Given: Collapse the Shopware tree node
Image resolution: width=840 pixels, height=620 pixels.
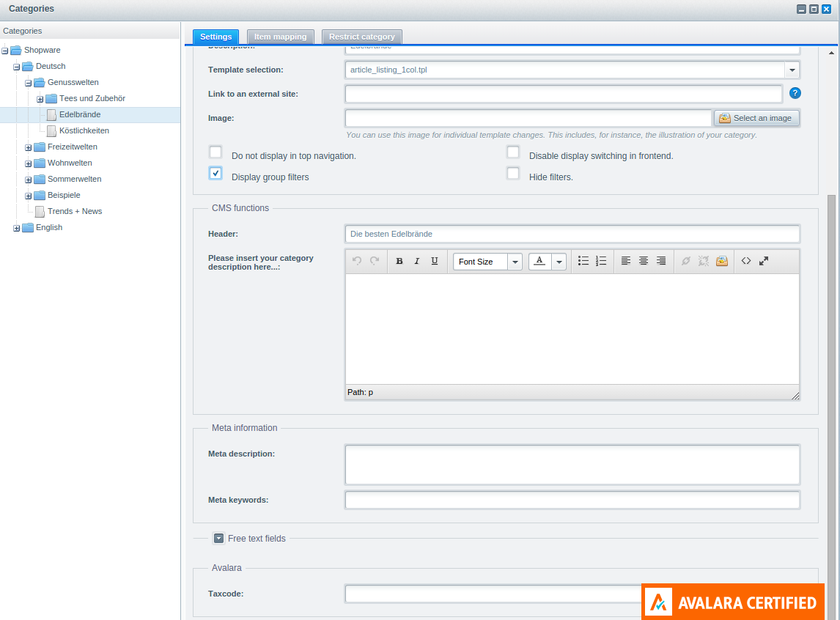Looking at the screenshot, I should click(5, 51).
